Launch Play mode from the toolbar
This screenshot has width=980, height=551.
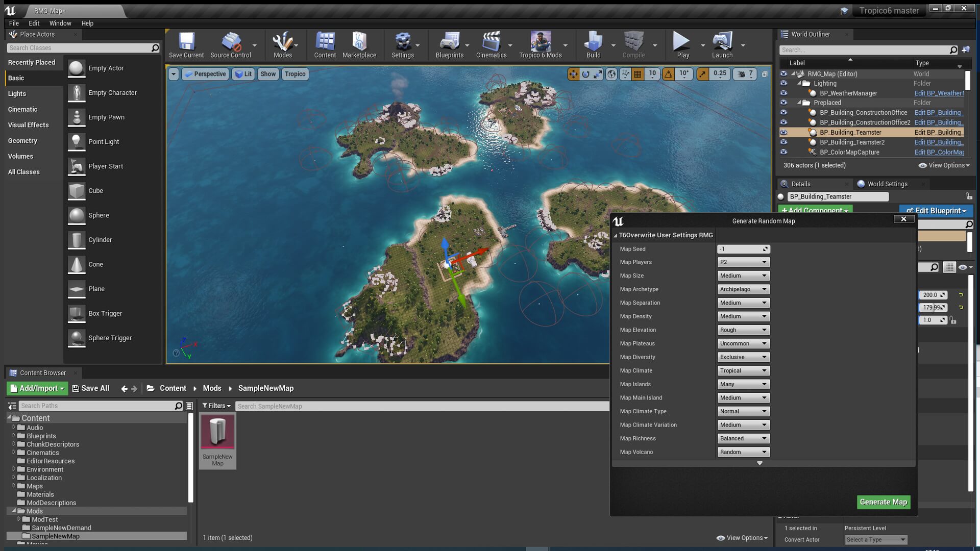point(682,45)
